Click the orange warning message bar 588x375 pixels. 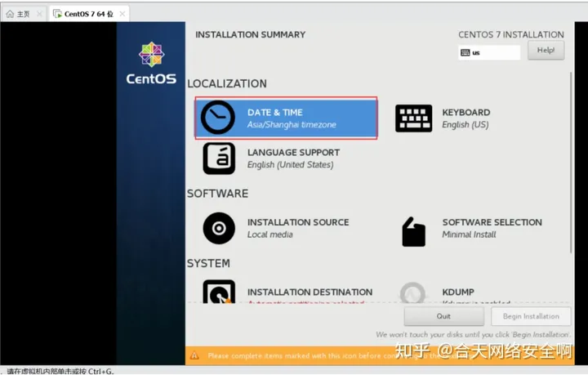click(380, 355)
